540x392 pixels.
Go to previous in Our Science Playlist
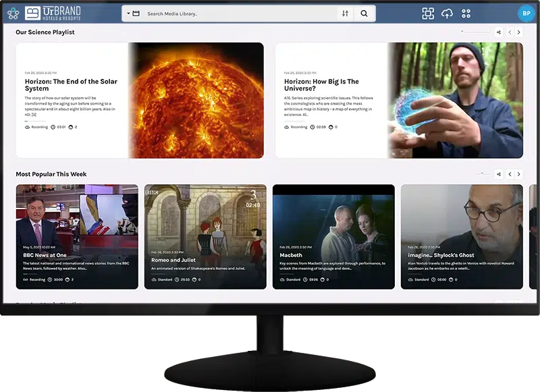(x=510, y=32)
